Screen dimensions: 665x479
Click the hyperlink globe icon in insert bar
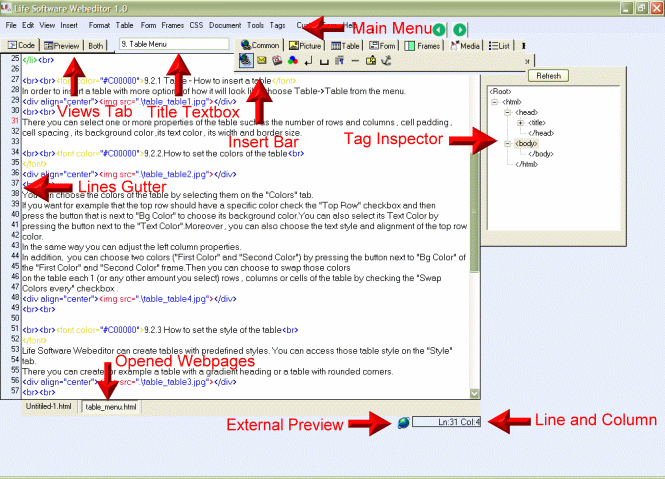(x=246, y=61)
